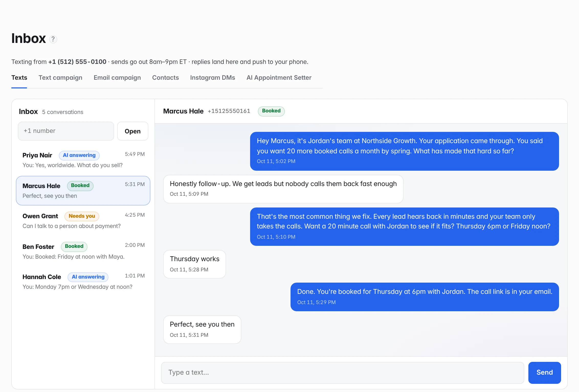Image resolution: width=579 pixels, height=392 pixels.
Task: Click the Booked badge in the conversation header
Action: 271,111
